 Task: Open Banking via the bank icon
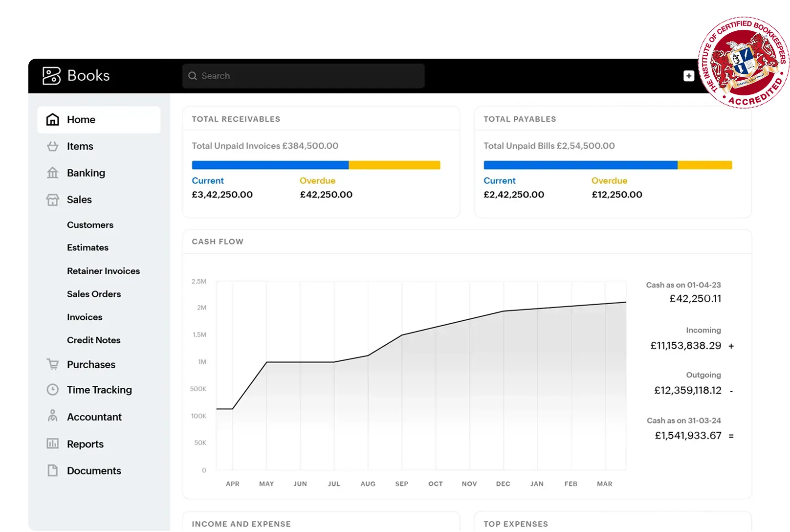52,173
